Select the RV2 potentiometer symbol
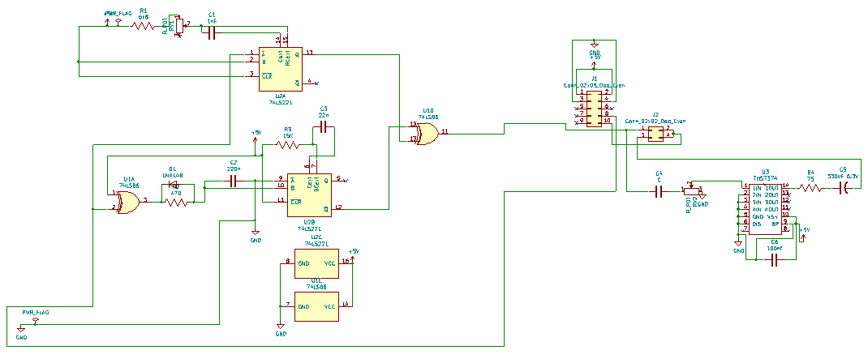868x363 pixels. (x=691, y=190)
